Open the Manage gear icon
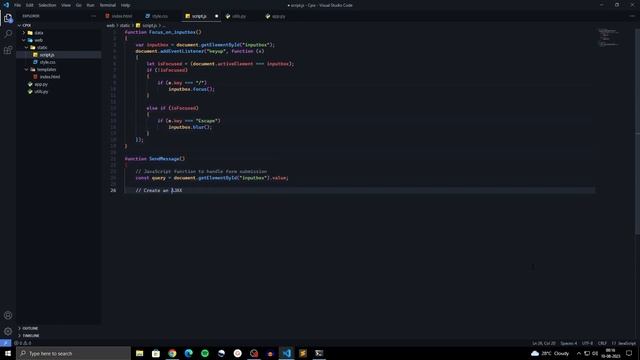This screenshot has height=360, width=640. pyautogui.click(x=8, y=331)
